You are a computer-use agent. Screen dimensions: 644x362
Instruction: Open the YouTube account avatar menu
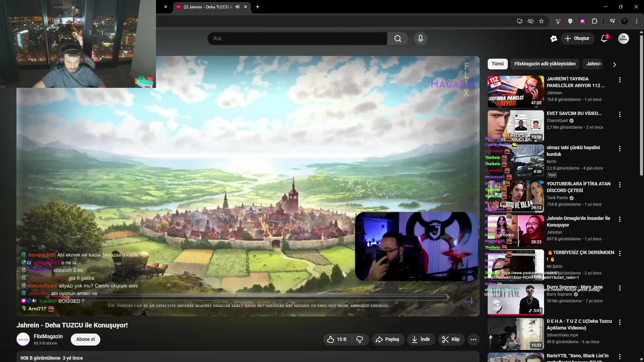coord(623,39)
